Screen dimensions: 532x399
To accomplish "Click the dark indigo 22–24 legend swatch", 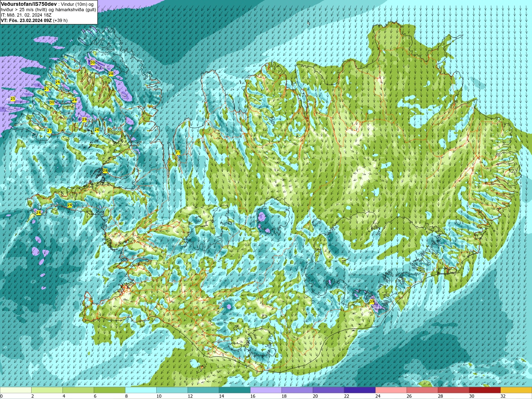I will (x=360, y=390).
